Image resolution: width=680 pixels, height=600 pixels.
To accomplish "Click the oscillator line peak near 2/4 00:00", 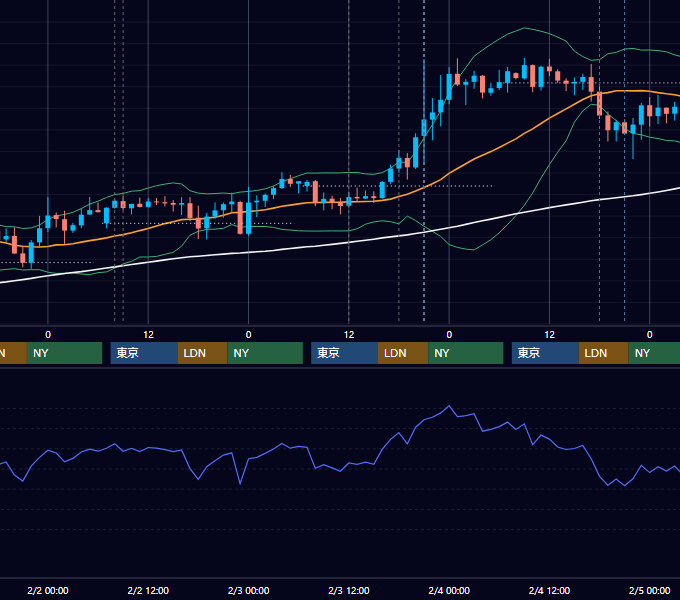I will pyautogui.click(x=449, y=406).
